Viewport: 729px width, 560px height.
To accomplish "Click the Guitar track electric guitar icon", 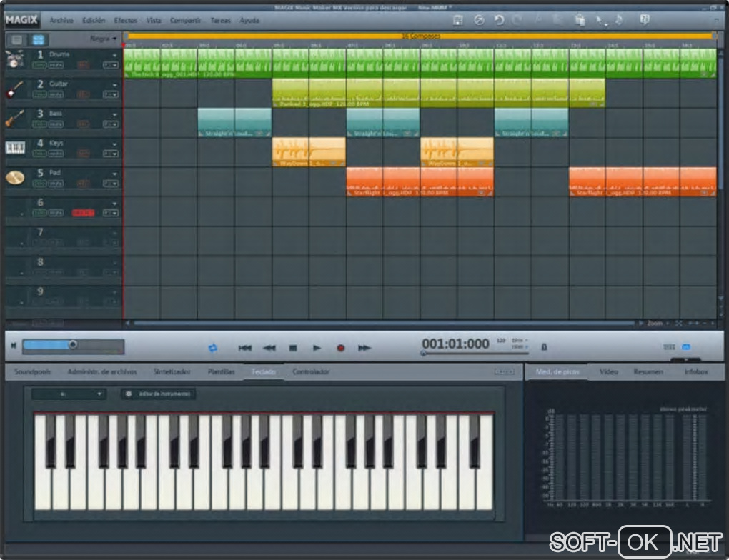I will coord(14,89).
